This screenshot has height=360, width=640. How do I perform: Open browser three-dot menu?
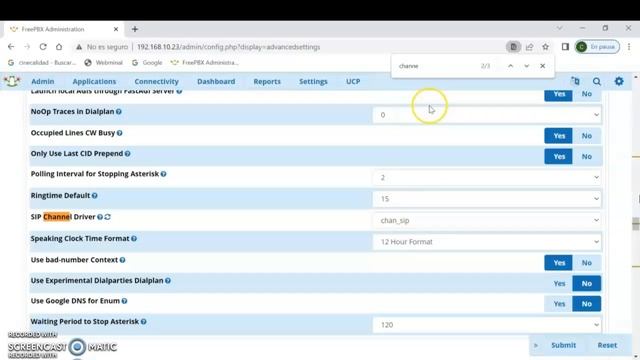click(x=629, y=47)
